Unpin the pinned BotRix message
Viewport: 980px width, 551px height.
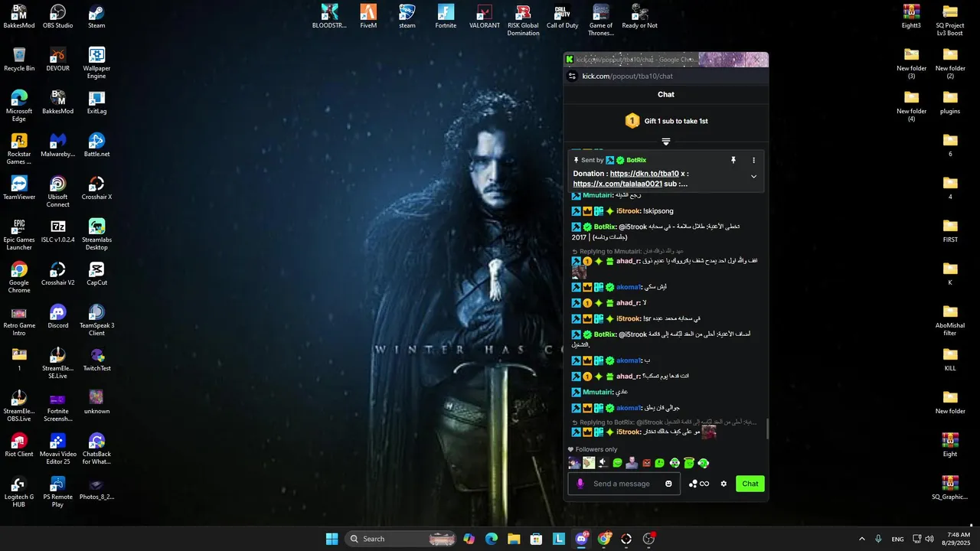coord(733,160)
